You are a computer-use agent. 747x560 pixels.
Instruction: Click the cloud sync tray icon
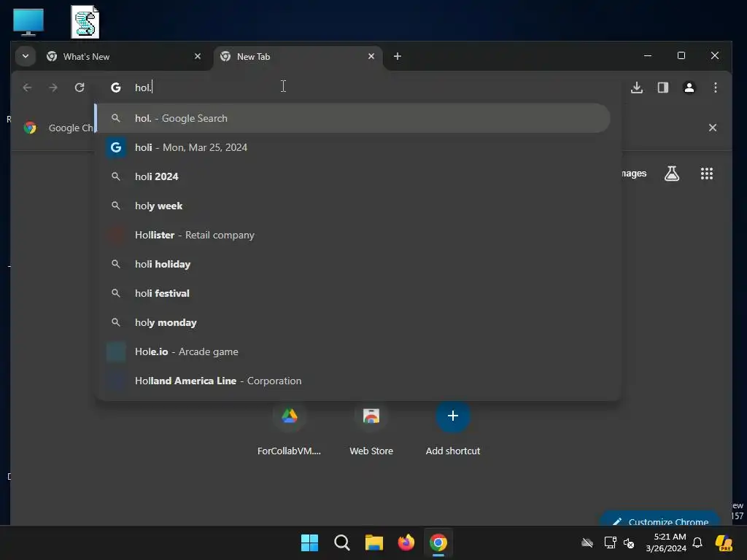(x=587, y=542)
